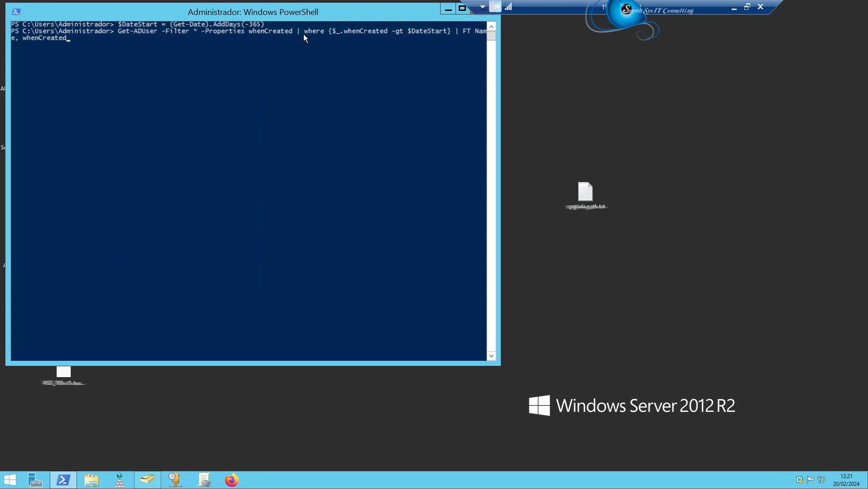Click the network status tray icon
The width and height of the screenshot is (868, 489).
tap(821, 480)
